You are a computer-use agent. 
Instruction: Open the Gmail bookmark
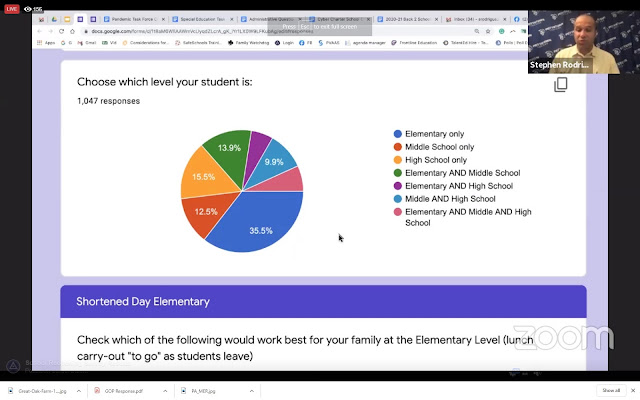[87, 42]
